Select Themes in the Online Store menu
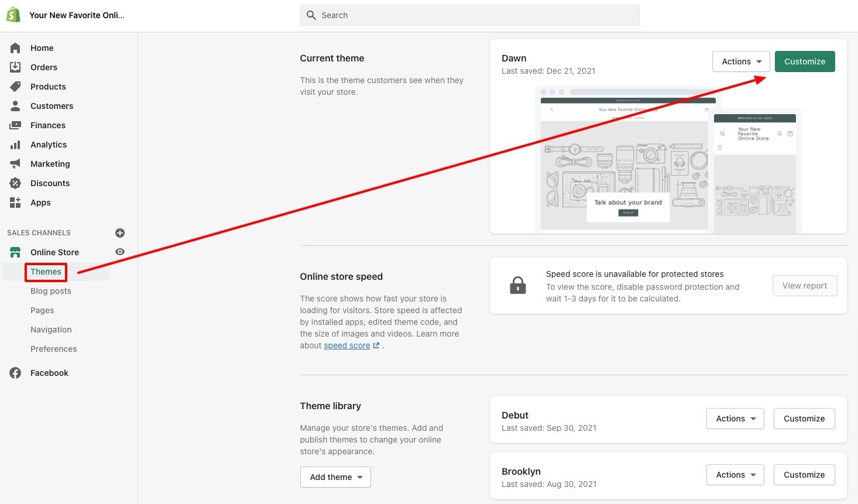Screen dimensions: 858x504 pos(46,272)
